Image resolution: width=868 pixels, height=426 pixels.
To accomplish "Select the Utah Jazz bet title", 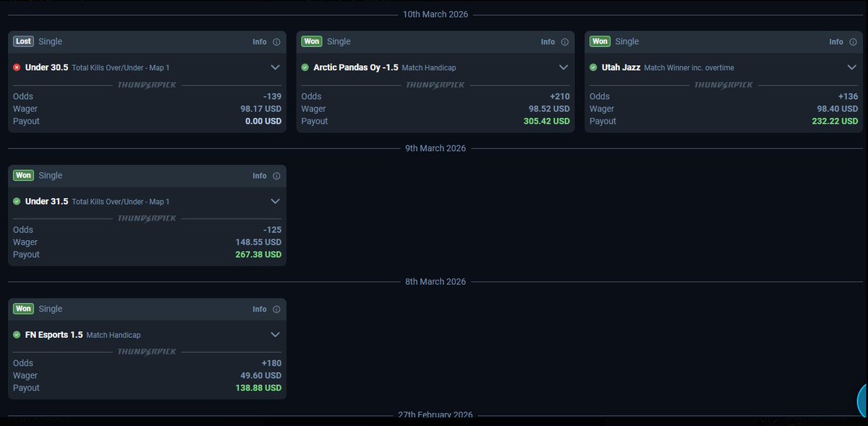I will tap(621, 67).
